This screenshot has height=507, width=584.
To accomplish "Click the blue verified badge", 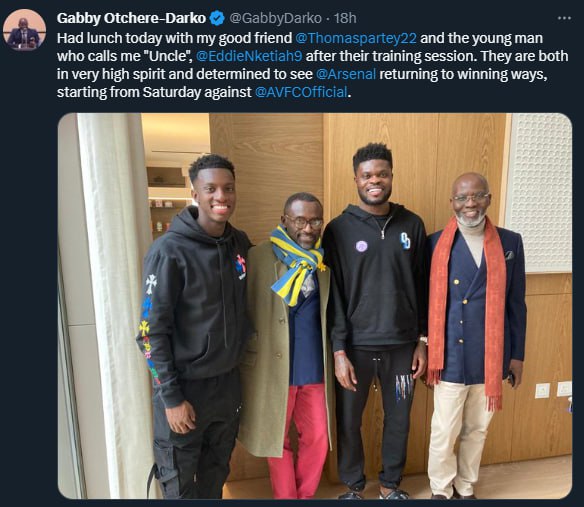I will point(217,18).
